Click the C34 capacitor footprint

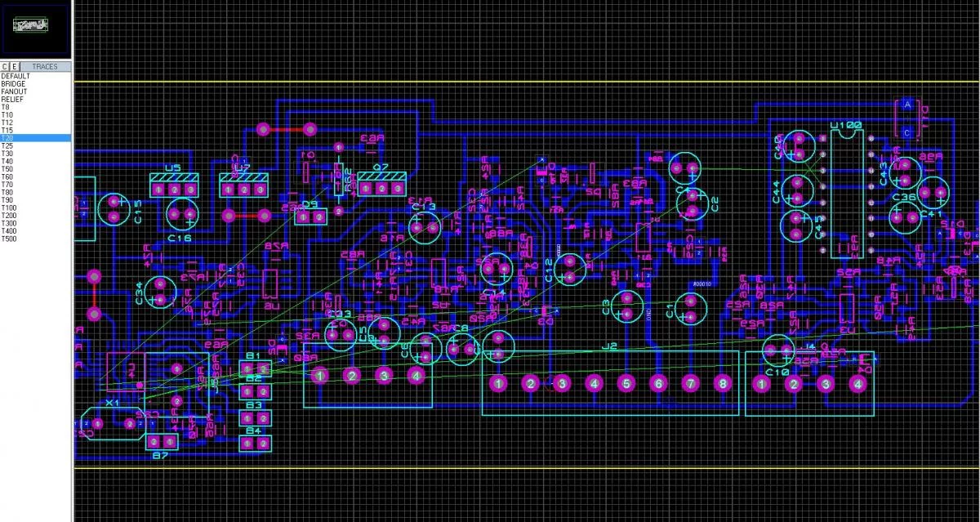pos(161,293)
